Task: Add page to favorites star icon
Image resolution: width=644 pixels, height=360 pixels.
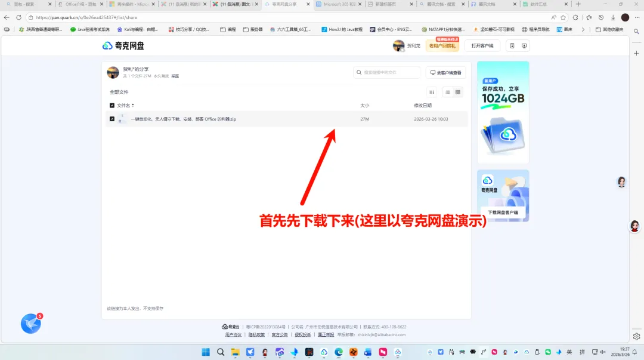Action: [x=563, y=17]
